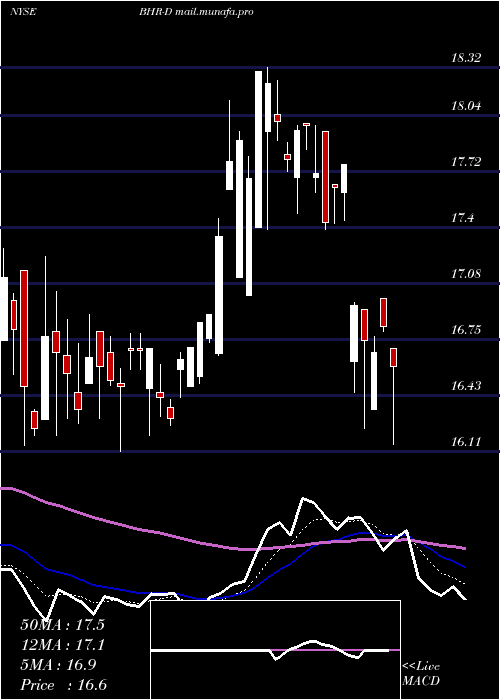500x700 pixels.
Task: Click the Price : 16.6 reading
Action: 64,685
